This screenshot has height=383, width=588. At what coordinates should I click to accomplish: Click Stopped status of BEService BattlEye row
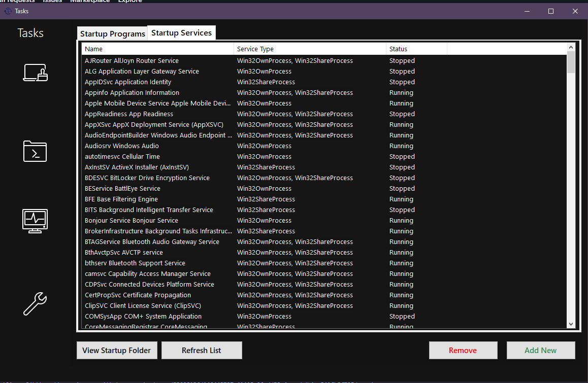402,189
